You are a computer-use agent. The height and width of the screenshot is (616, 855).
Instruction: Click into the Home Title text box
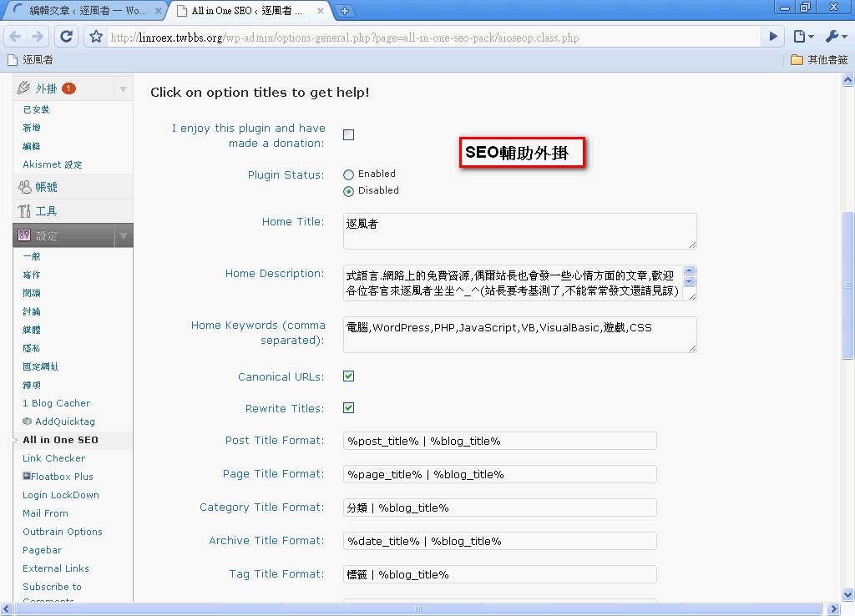(519, 231)
